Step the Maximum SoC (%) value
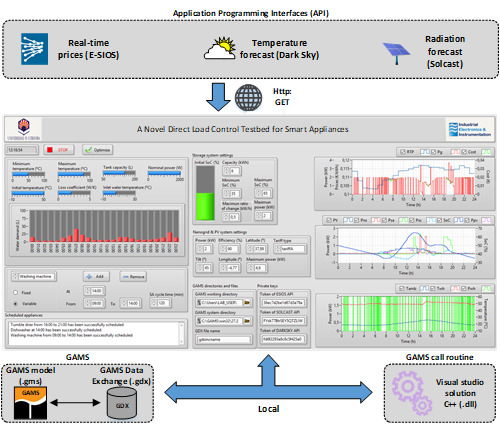 click(259, 193)
